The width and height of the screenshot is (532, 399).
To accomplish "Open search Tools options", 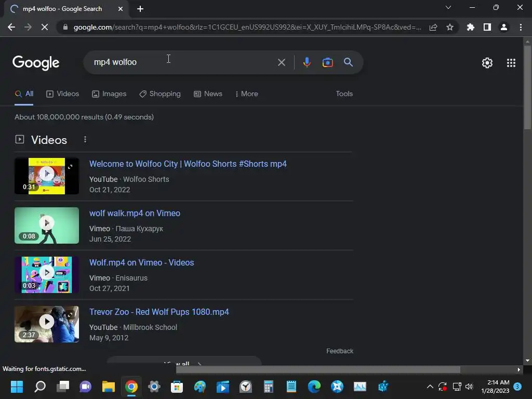I will (344, 94).
